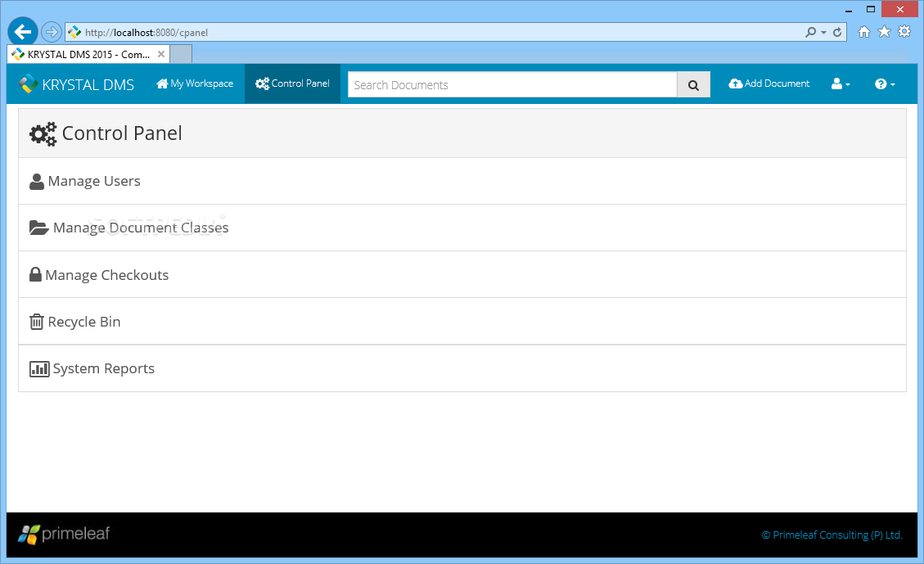924x564 pixels.
Task: Open the Recycle Bin
Action: coord(462,321)
